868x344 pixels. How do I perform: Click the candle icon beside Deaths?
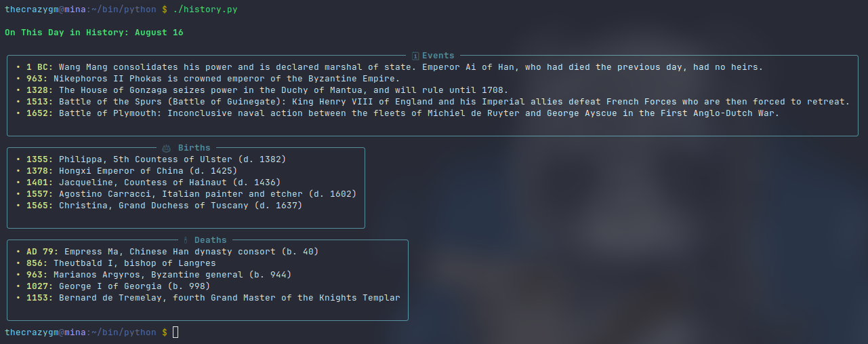(186, 240)
